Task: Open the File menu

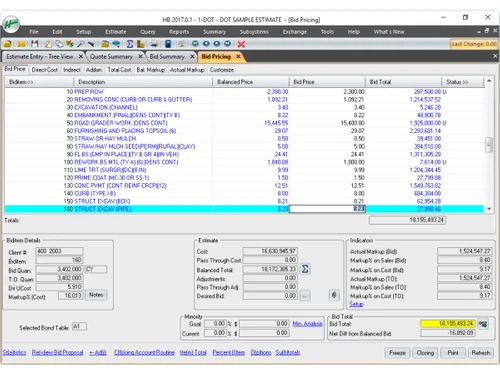Action: tap(34, 32)
